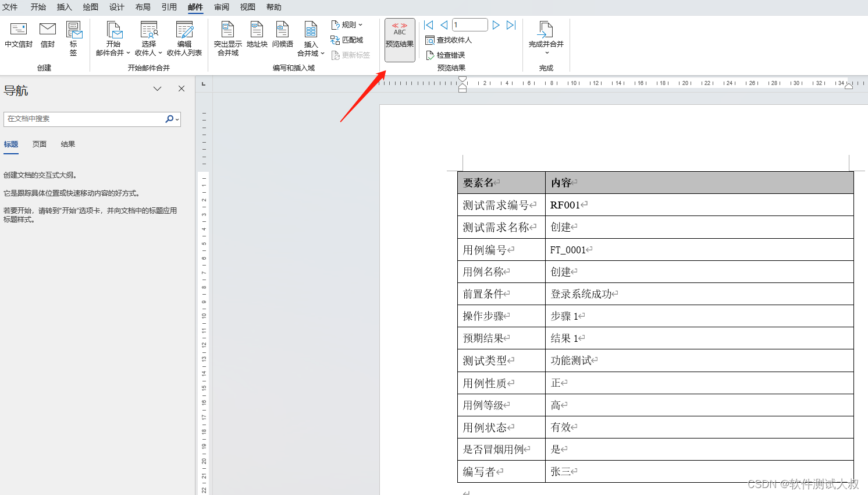
Task: Click the 有效 cell
Action: pyautogui.click(x=699, y=427)
